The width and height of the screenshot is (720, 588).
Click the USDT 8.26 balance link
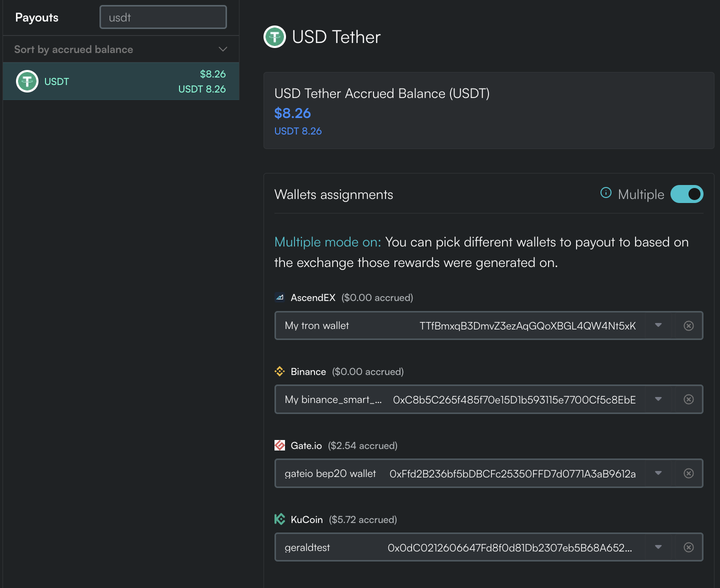tap(298, 131)
